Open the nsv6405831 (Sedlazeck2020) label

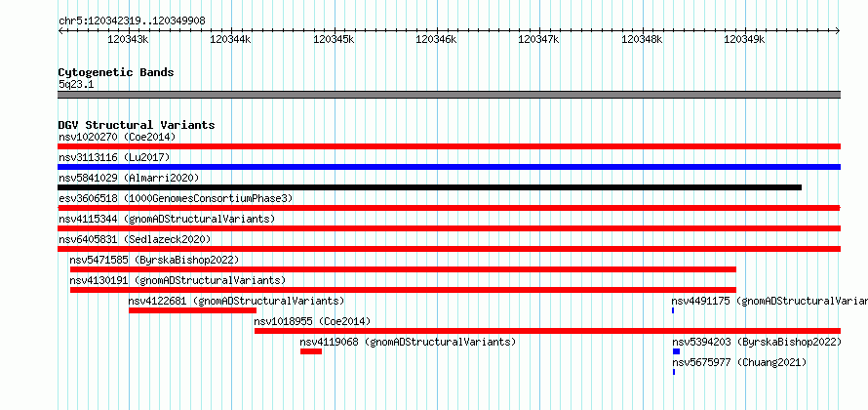point(135,239)
